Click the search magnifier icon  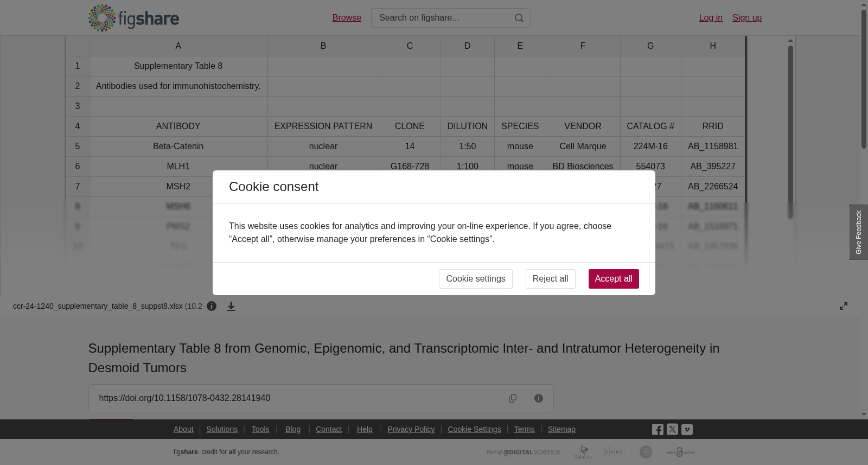pos(519,18)
